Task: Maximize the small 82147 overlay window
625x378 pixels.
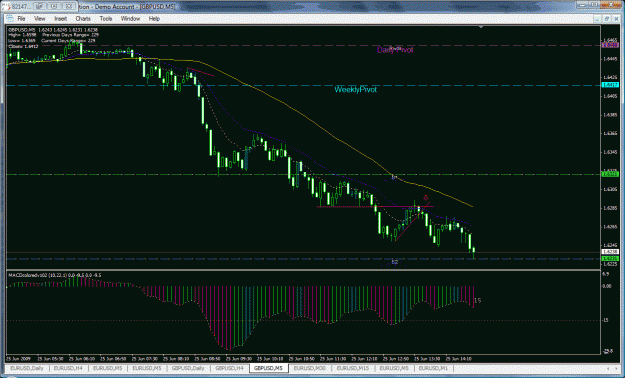Action: coord(55,6)
